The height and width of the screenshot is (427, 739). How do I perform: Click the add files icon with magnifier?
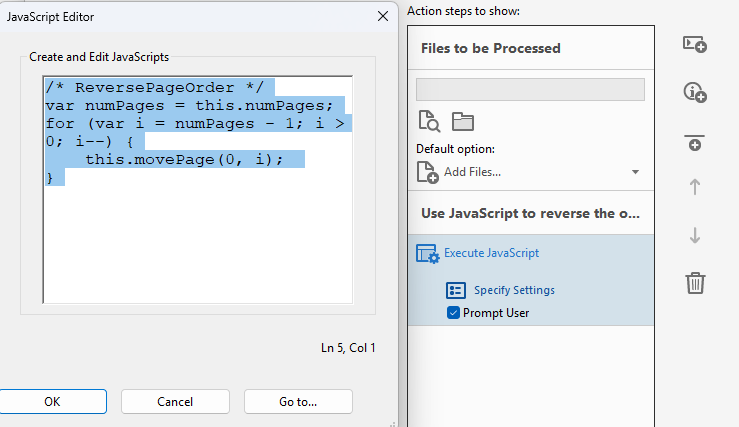tap(429, 121)
